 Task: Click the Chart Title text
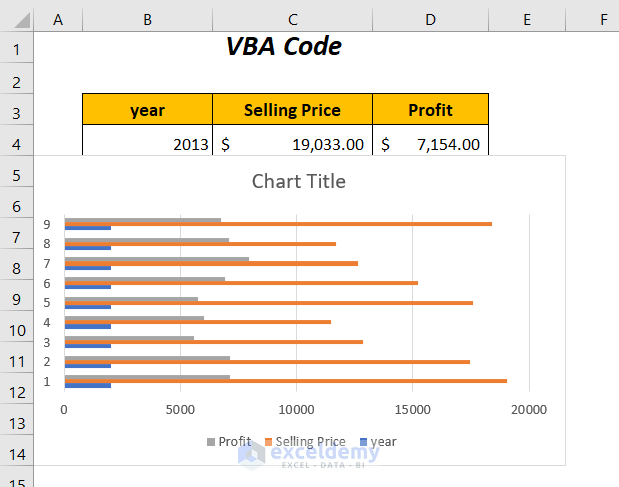pos(298,181)
